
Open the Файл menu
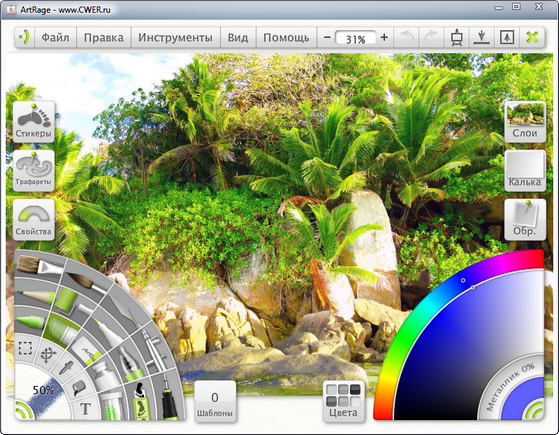pyautogui.click(x=56, y=37)
